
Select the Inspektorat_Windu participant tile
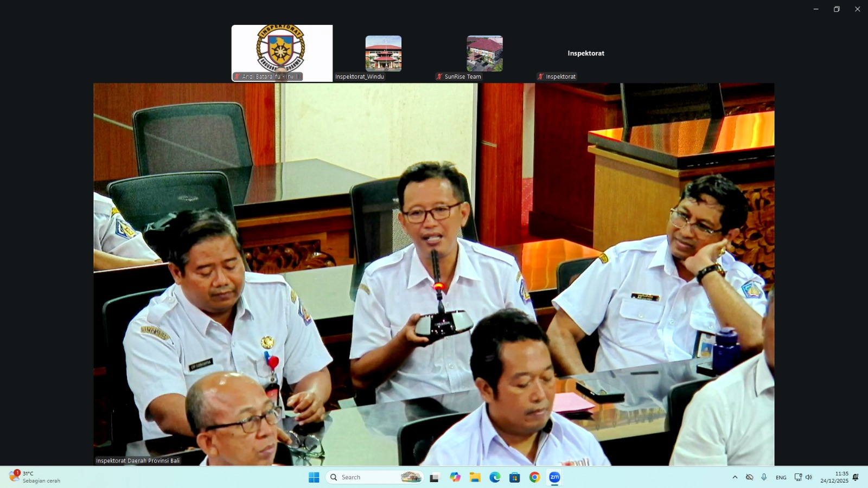[383, 54]
